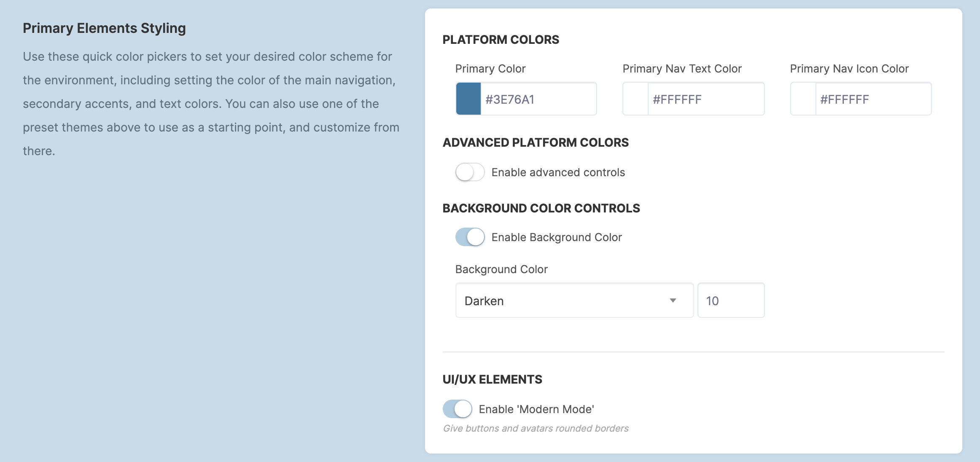Click the Enable advanced controls label
The image size is (980, 462).
(558, 172)
